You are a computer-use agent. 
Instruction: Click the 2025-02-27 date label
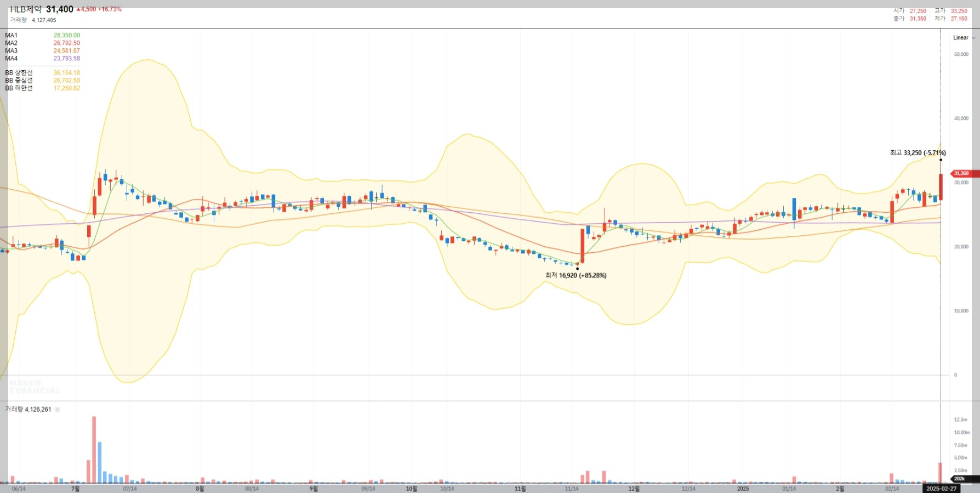tap(942, 489)
